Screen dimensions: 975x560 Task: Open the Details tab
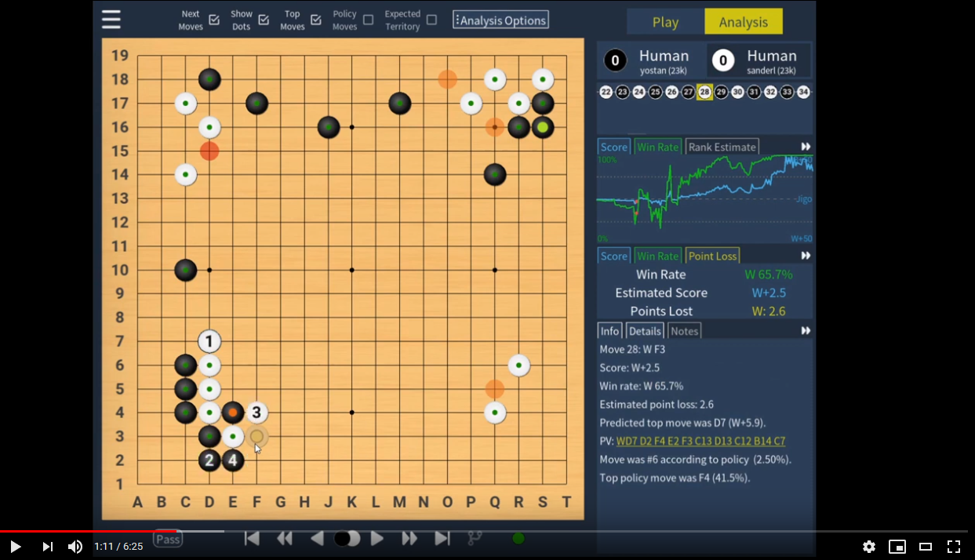[645, 331]
